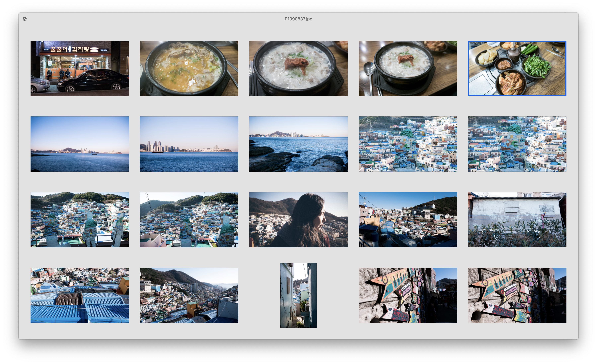Open the shadowed village under blue sky photo
This screenshot has width=597, height=364.
click(x=408, y=220)
